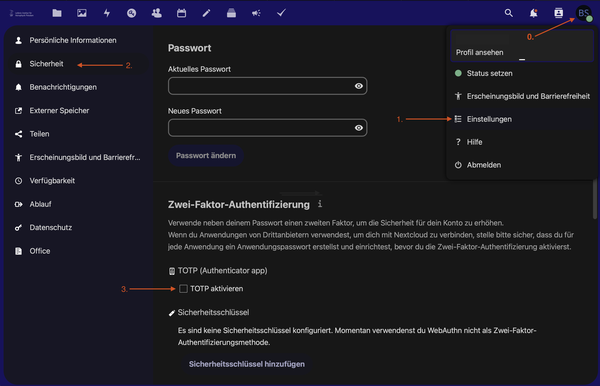This screenshot has height=386, width=600.
Task: Click Abmelden to log out
Action: (522, 165)
